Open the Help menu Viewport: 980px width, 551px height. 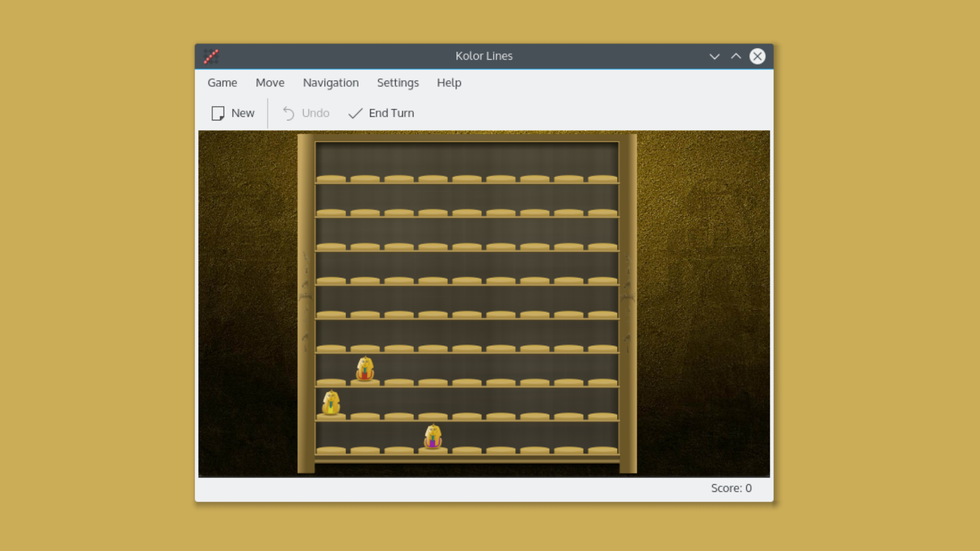click(449, 83)
